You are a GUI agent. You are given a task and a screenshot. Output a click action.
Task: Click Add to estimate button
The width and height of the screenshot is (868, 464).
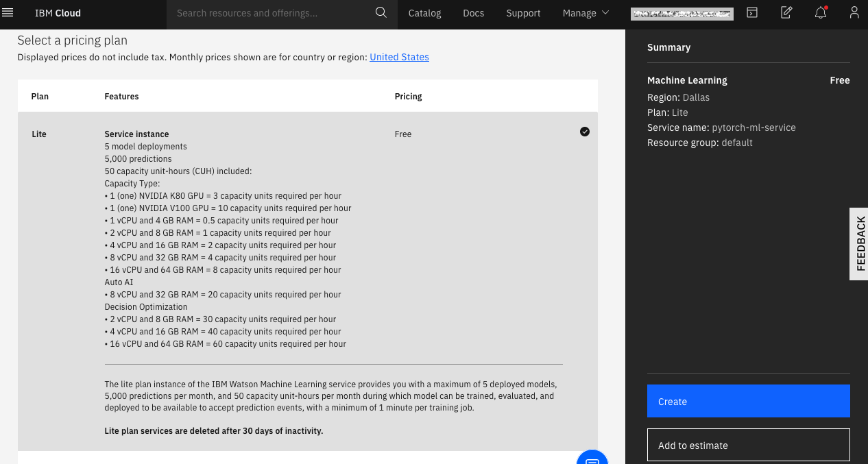[749, 445]
